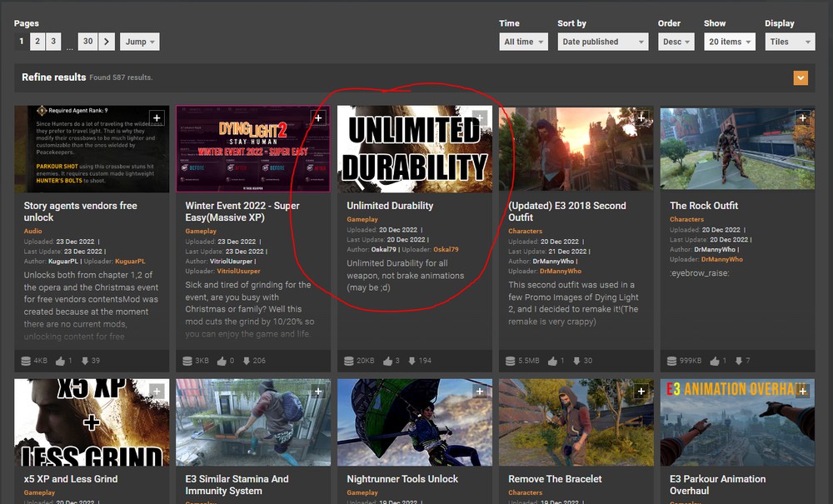
Task: Click the next page arrow button
Action: click(x=107, y=42)
